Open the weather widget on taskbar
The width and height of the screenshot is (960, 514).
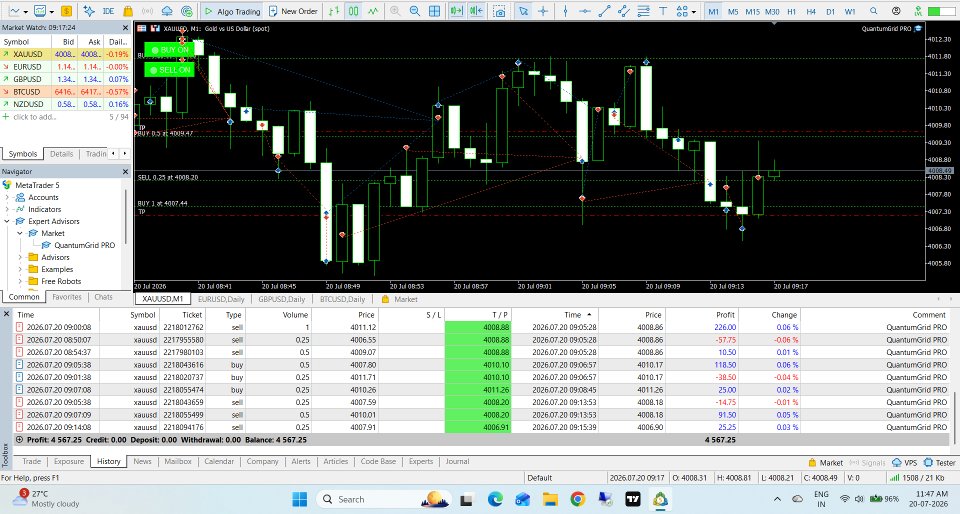pyautogui.click(x=48, y=499)
